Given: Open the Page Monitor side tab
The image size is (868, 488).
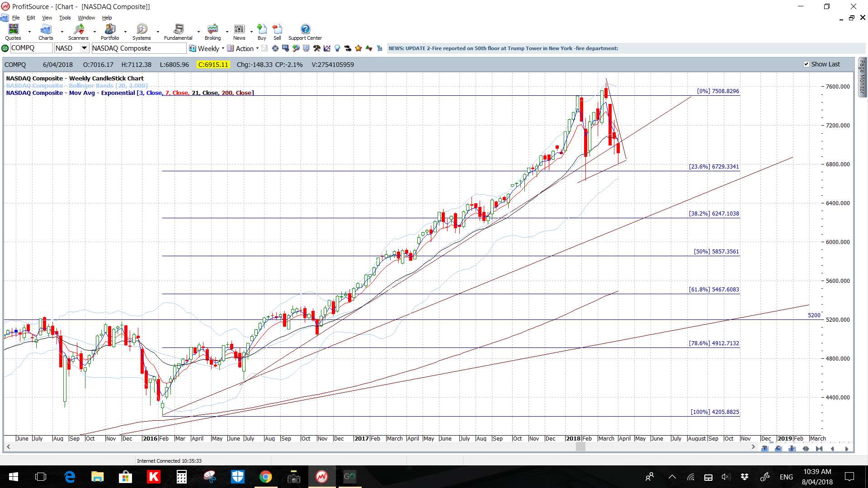Looking at the screenshot, I should point(862,77).
